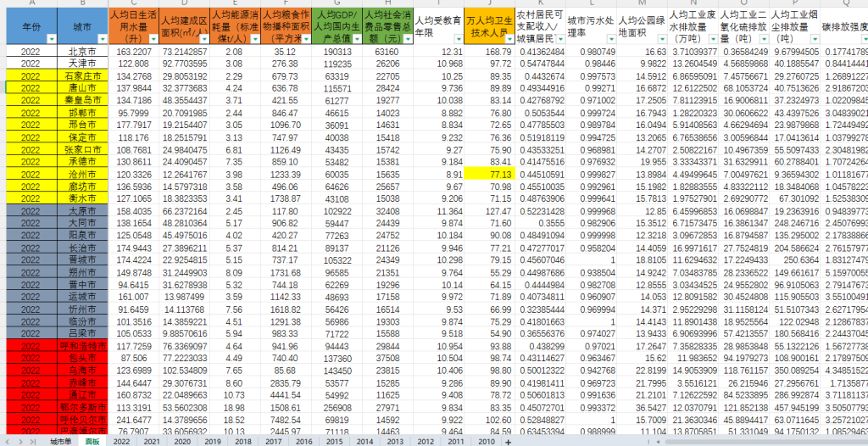Viewport: 868px width, 446px height.
Task: Jump to the last sheet tab
Action: pyautogui.click(x=32, y=442)
